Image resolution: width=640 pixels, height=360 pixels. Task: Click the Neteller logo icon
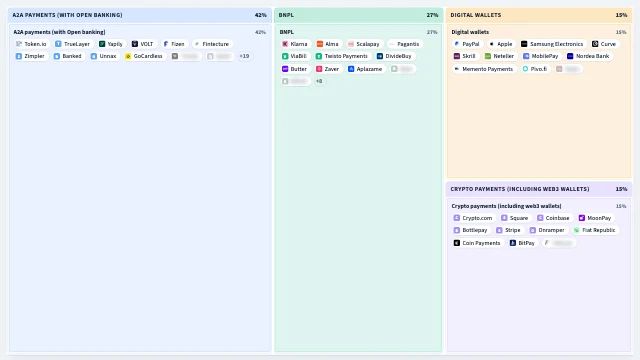point(488,56)
